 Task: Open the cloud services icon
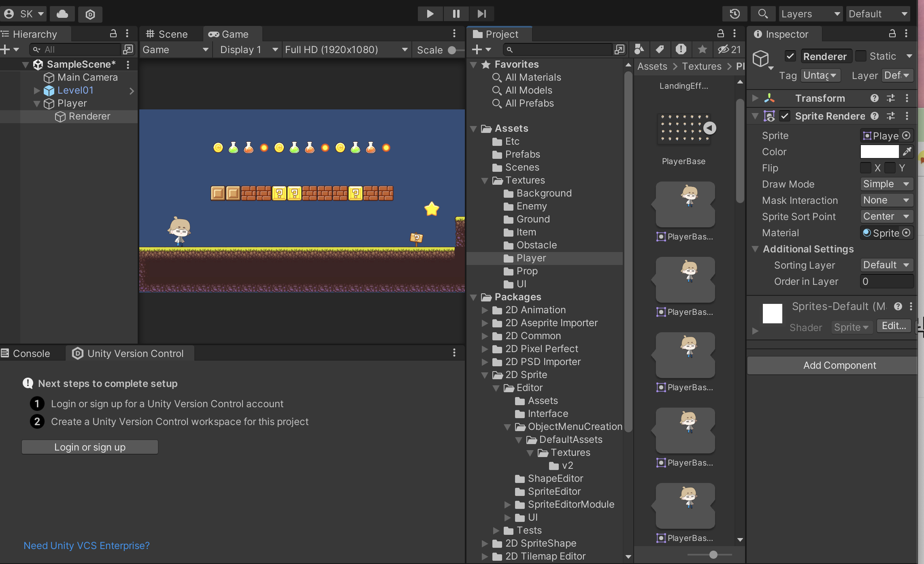click(62, 14)
